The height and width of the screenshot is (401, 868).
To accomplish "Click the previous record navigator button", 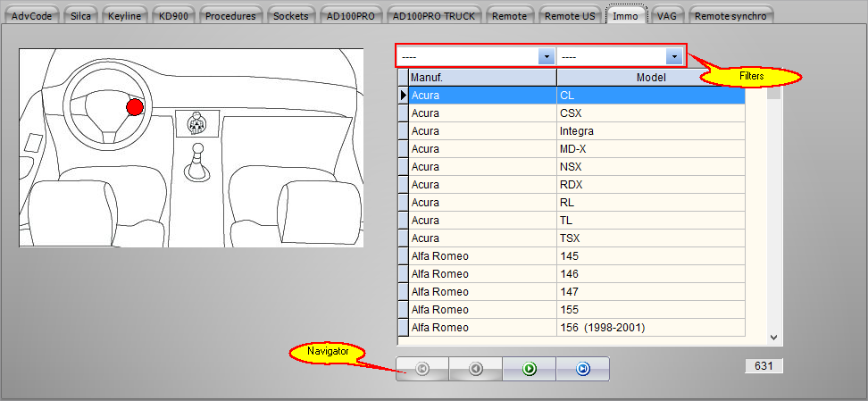I will point(476,368).
